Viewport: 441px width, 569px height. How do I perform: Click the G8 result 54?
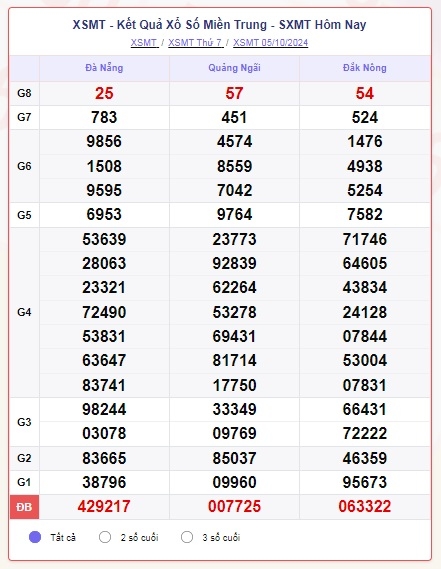(x=364, y=93)
